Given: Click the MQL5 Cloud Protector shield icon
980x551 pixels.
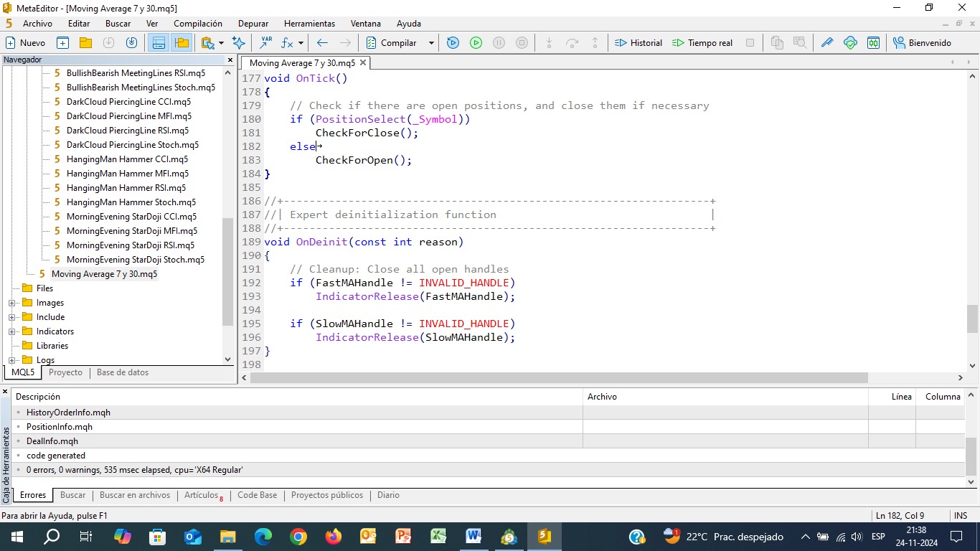Looking at the screenshot, I should [x=850, y=43].
